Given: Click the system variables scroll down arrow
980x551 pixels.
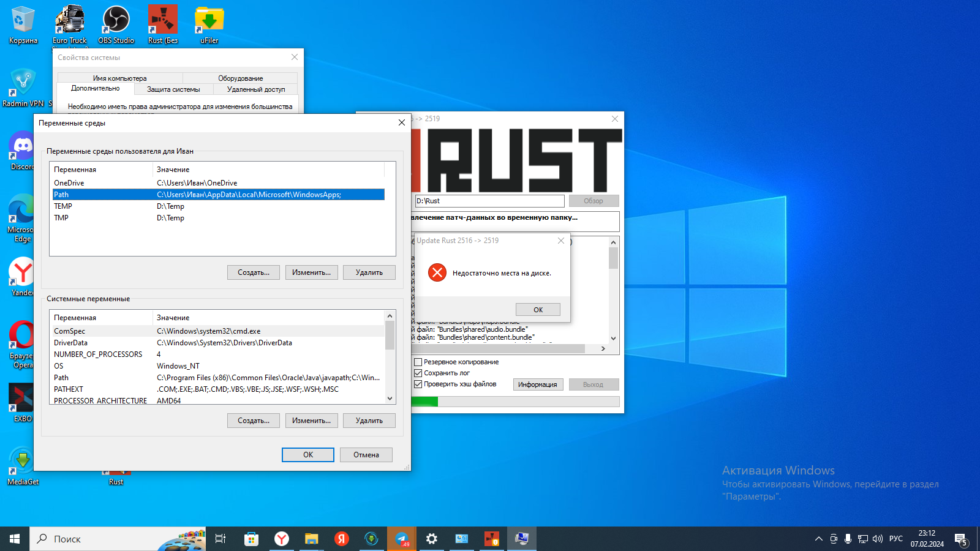Looking at the screenshot, I should pyautogui.click(x=390, y=399).
